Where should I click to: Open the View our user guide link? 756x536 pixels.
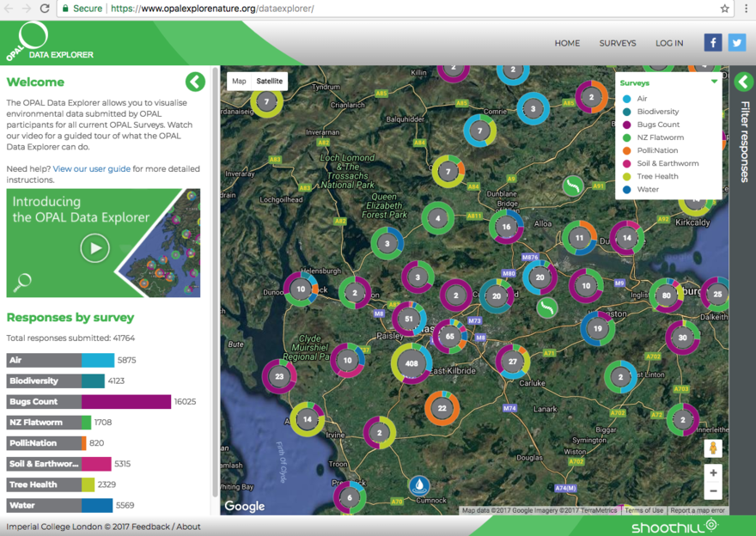92,168
